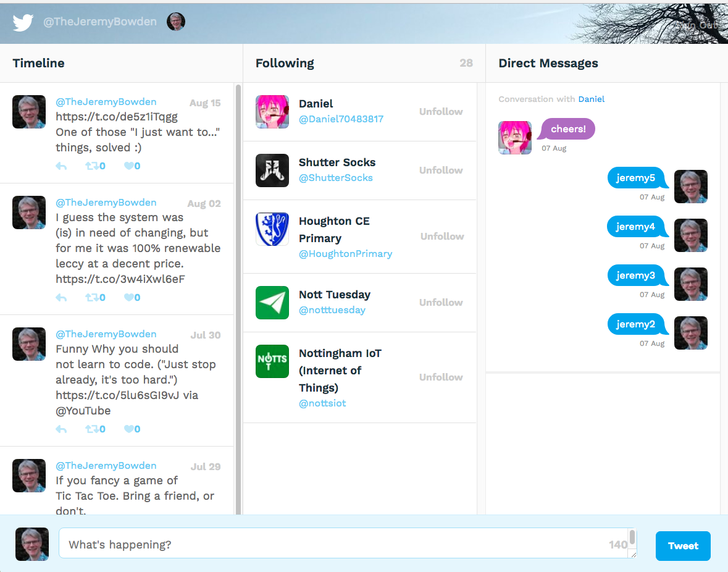Image resolution: width=728 pixels, height=572 pixels.
Task: Click avatar beside the tweet compose box
Action: click(32, 544)
